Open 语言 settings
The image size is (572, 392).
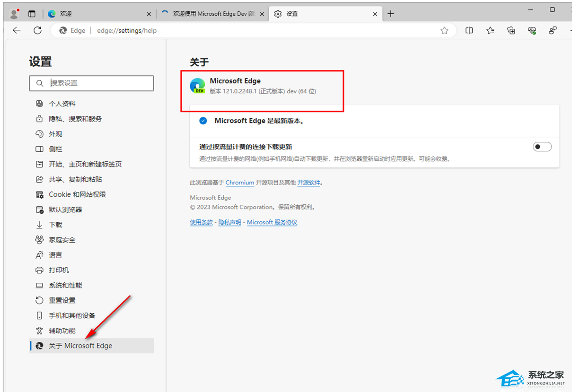tap(91, 255)
